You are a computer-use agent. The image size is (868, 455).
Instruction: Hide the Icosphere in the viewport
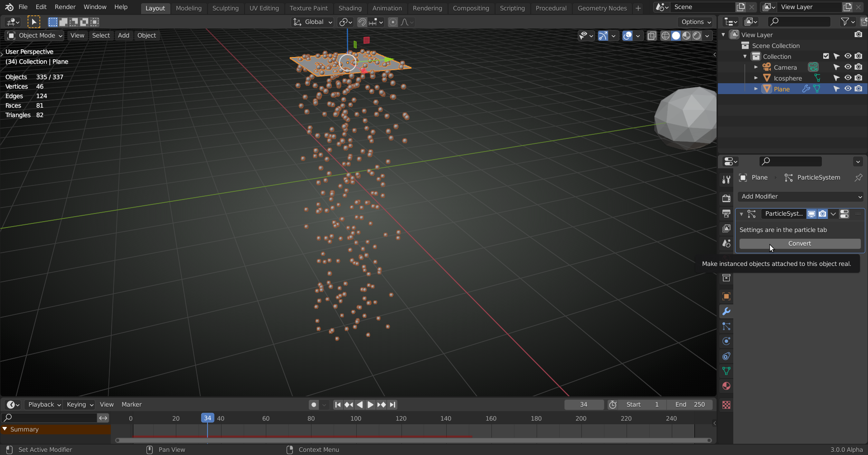(x=848, y=78)
